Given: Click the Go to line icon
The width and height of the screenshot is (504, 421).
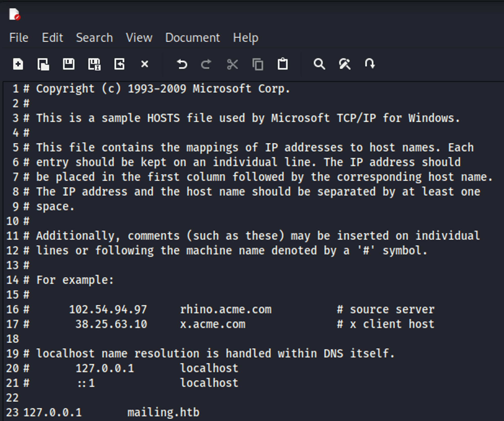Looking at the screenshot, I should (370, 64).
